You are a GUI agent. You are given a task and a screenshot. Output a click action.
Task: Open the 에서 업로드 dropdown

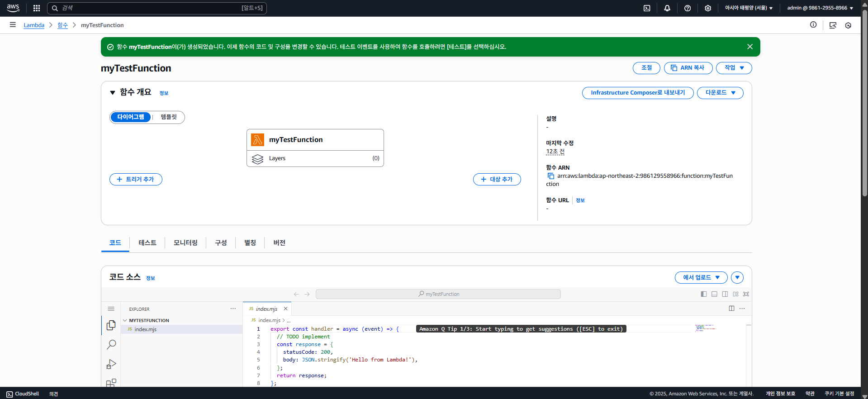pyautogui.click(x=701, y=277)
